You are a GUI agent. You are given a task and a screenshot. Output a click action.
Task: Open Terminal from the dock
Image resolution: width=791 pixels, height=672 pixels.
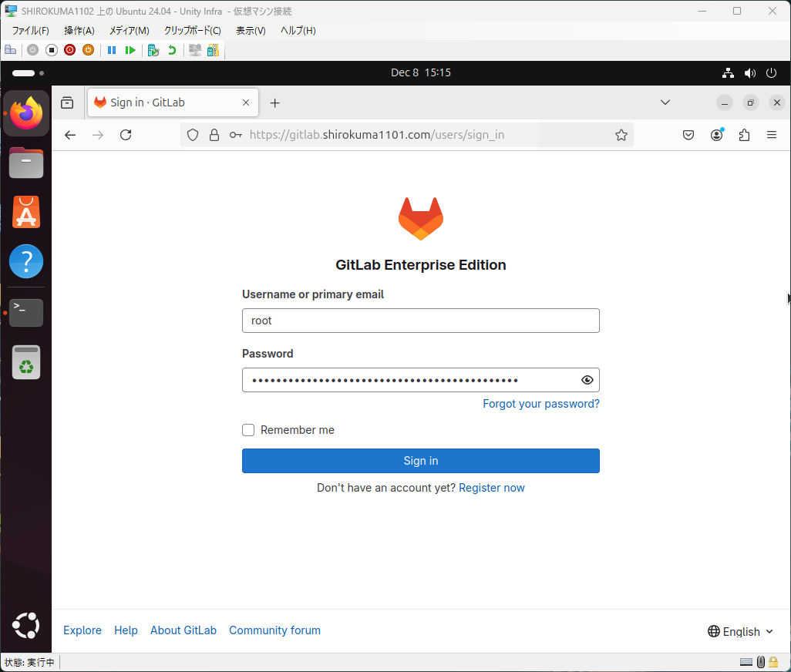(26, 313)
